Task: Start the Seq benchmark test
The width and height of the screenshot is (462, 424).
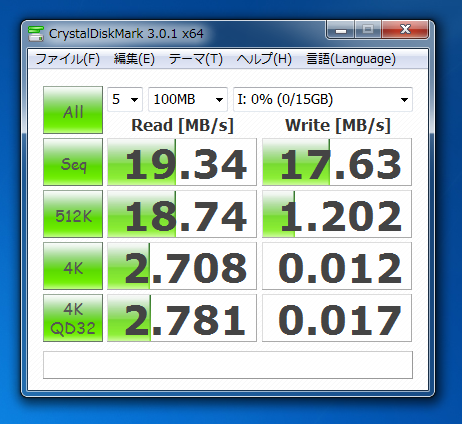Action: pos(73,162)
